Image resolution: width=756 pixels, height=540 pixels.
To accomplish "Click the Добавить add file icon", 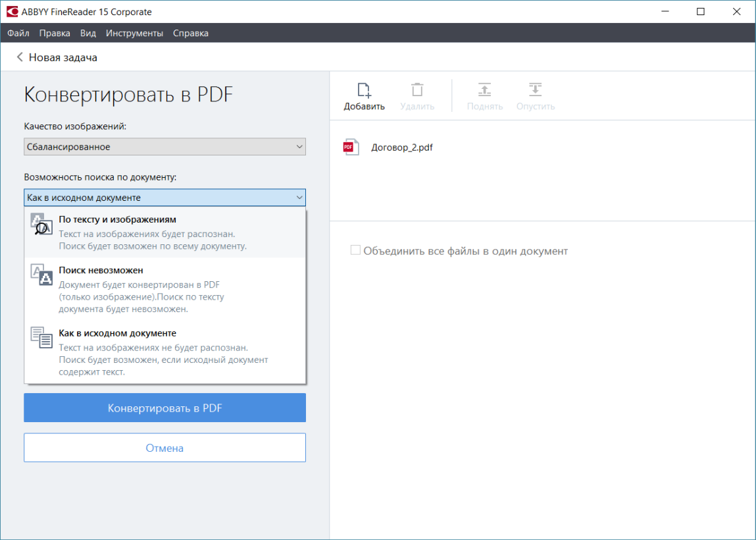I will [364, 90].
